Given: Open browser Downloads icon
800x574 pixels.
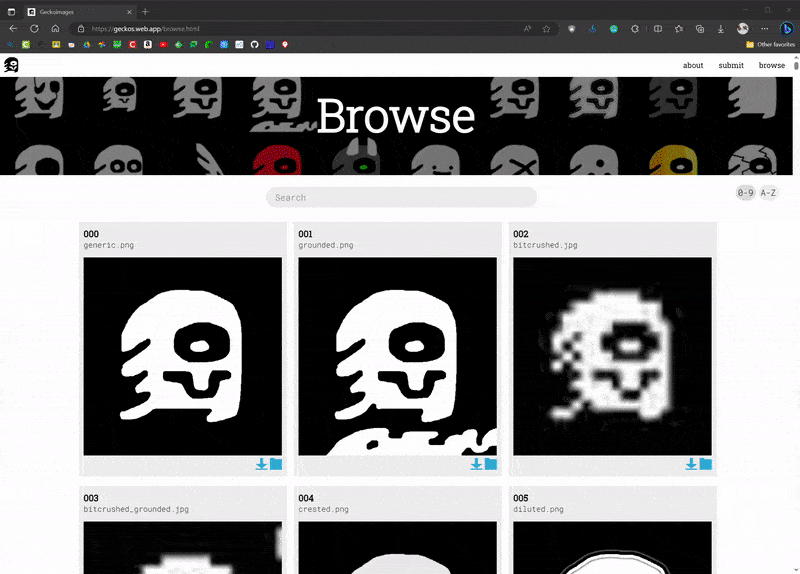Looking at the screenshot, I should [720, 29].
